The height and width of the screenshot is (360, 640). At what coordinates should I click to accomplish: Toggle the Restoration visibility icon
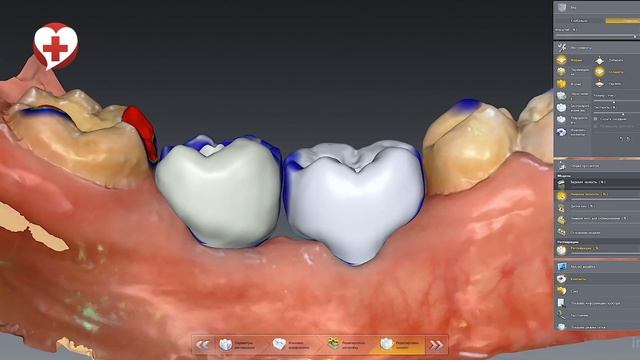coord(562,249)
